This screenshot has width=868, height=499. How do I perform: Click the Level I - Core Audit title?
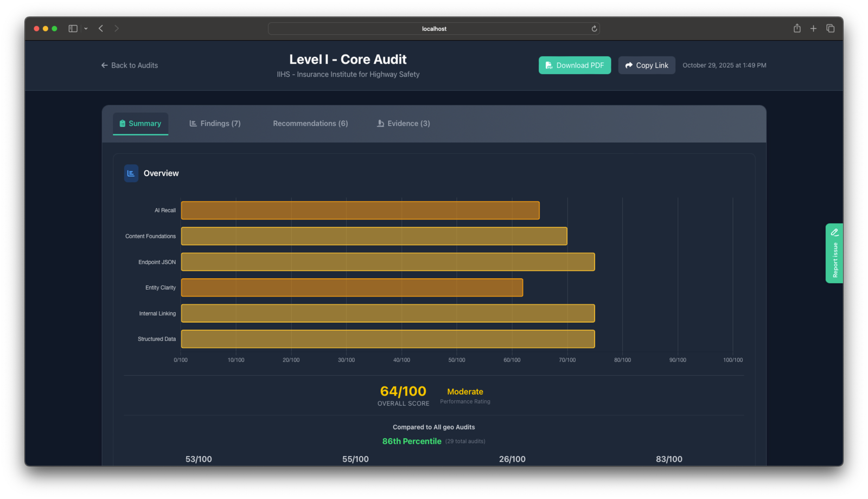348,59
